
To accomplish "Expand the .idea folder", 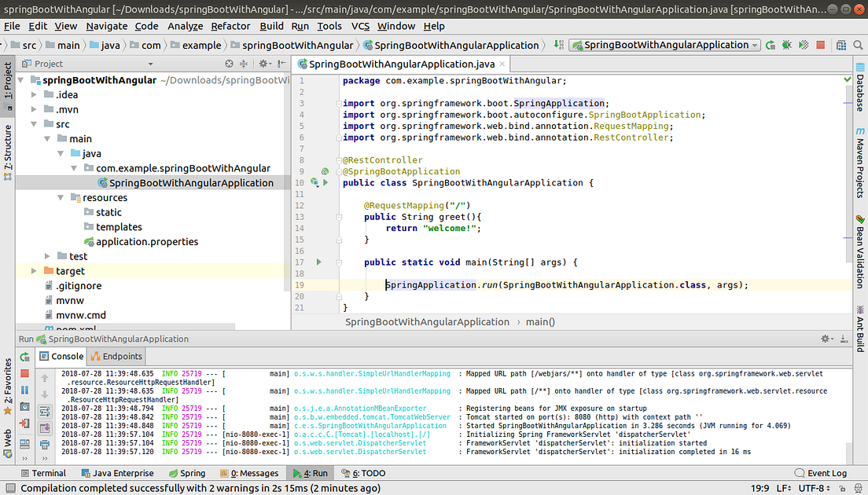I will click(x=34, y=94).
